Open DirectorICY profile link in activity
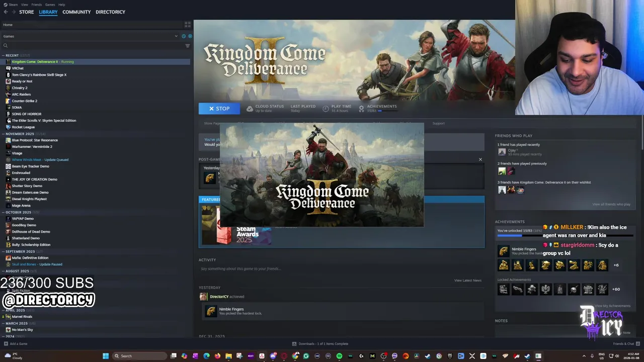Viewport: 644px width, 362px height. click(x=219, y=297)
